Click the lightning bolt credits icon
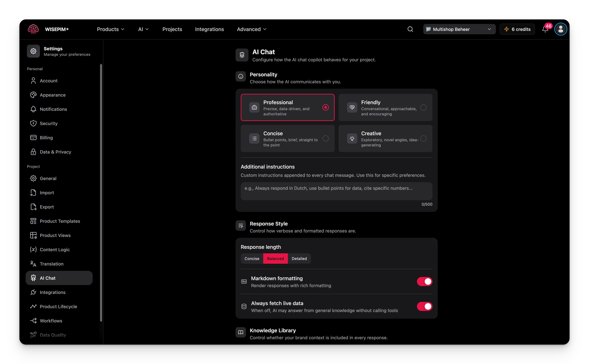The height and width of the screenshot is (364, 589). coord(507,29)
